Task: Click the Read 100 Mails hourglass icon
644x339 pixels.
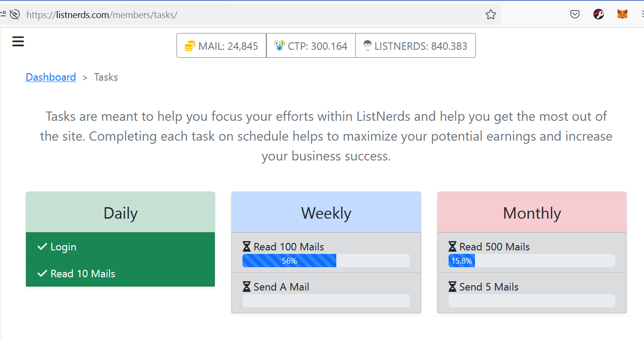Action: [247, 246]
